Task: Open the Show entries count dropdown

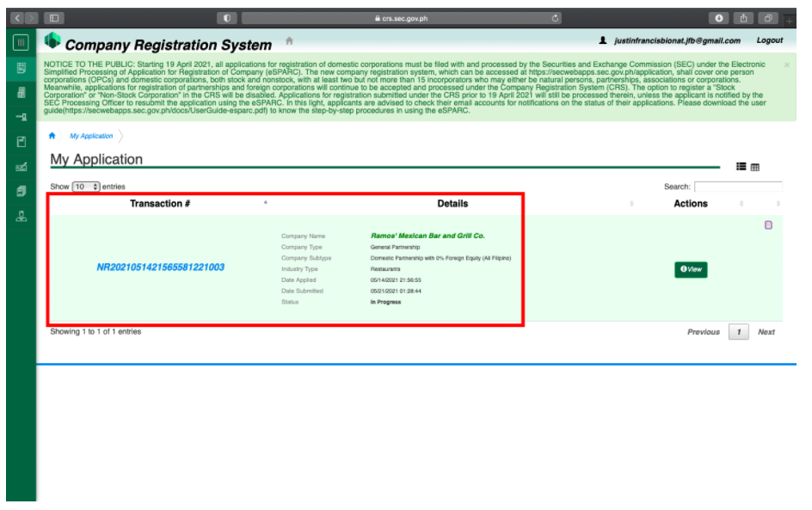Action: coord(86,187)
